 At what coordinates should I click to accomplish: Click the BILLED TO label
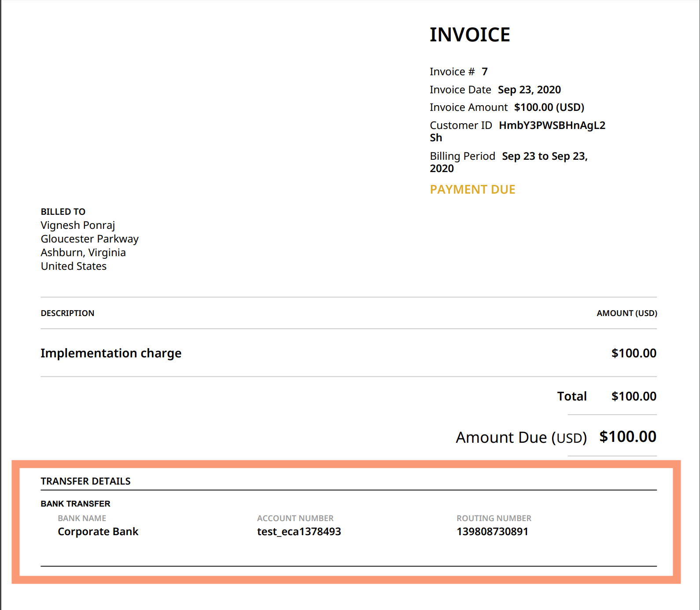pyautogui.click(x=63, y=212)
